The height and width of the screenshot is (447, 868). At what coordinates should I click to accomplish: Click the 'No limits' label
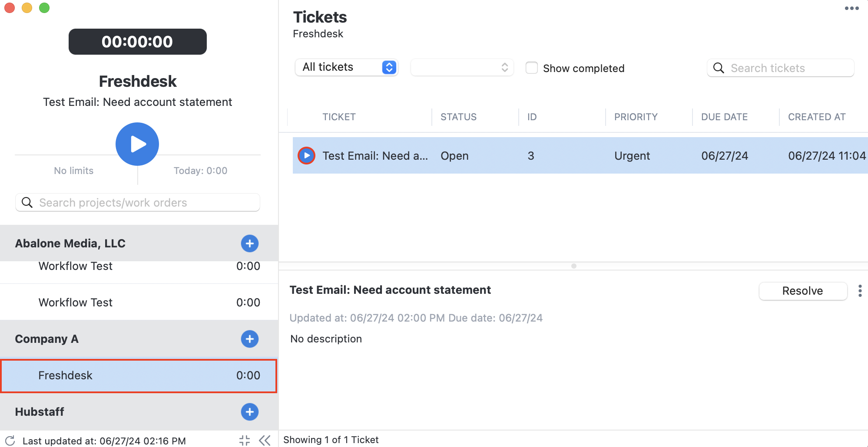click(73, 171)
